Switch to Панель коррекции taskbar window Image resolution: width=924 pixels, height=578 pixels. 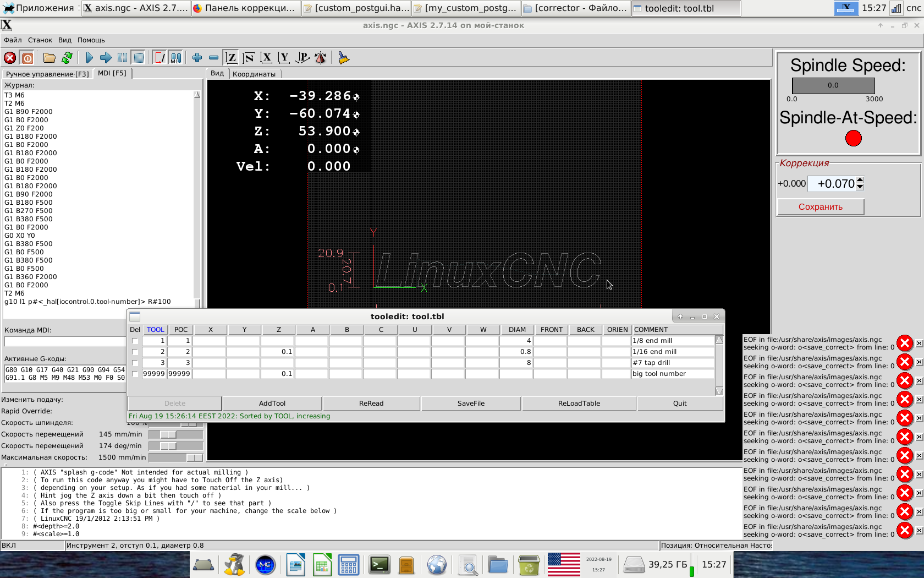[246, 8]
